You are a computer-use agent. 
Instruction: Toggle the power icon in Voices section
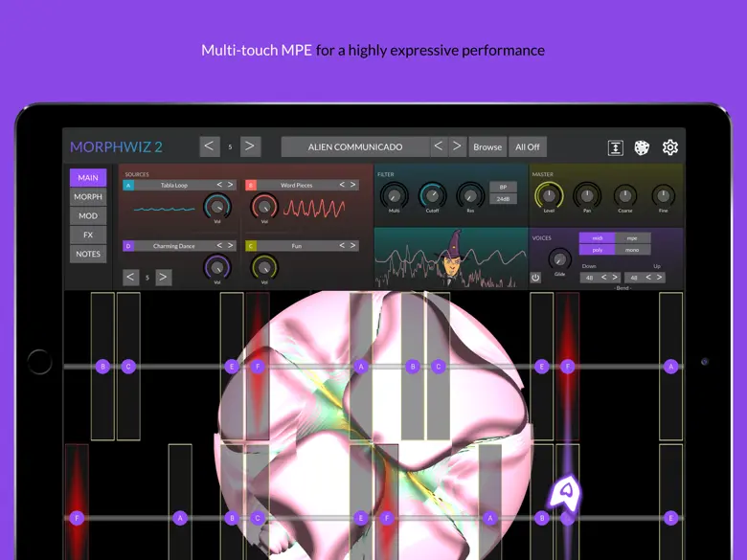click(535, 278)
